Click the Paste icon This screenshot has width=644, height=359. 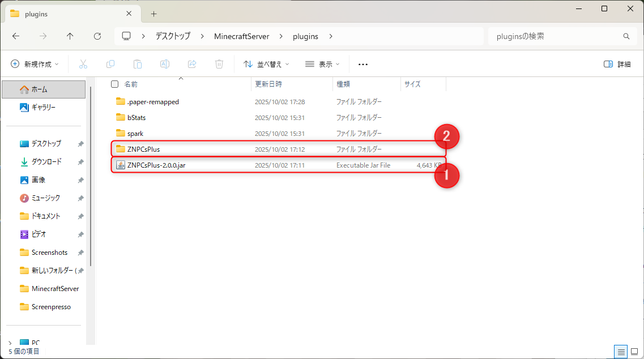pyautogui.click(x=138, y=64)
